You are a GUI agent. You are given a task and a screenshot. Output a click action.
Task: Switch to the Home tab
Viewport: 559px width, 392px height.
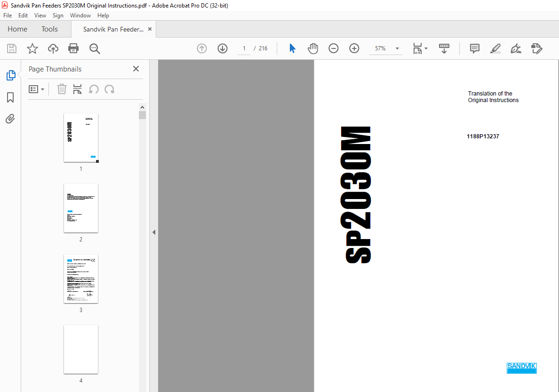click(17, 29)
